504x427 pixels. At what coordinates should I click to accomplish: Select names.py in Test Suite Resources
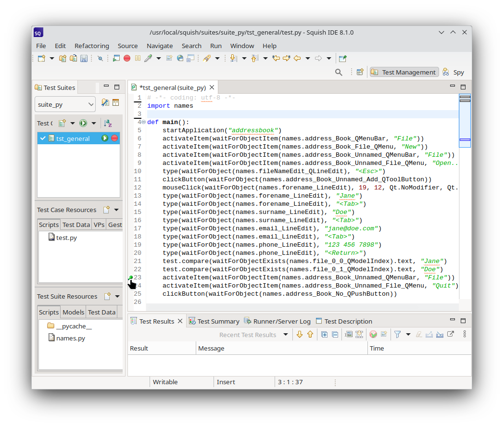pyautogui.click(x=70, y=338)
